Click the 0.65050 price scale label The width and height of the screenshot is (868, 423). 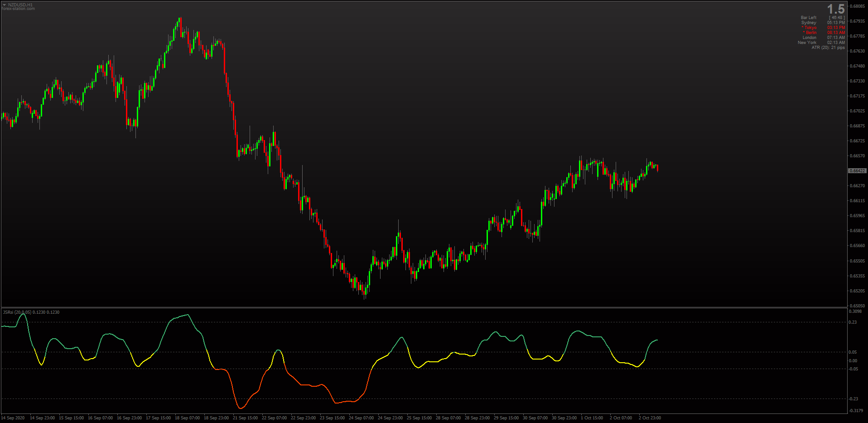point(857,306)
